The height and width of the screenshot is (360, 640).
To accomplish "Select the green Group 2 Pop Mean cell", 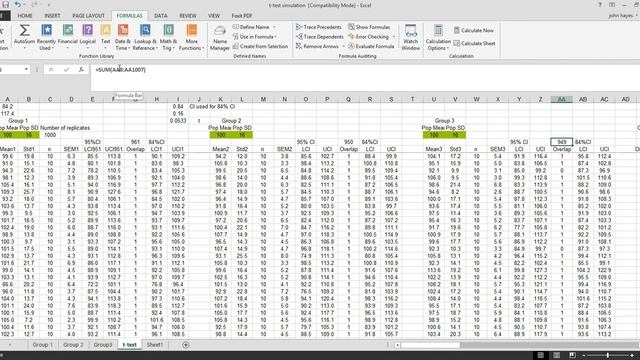I will pos(220,135).
